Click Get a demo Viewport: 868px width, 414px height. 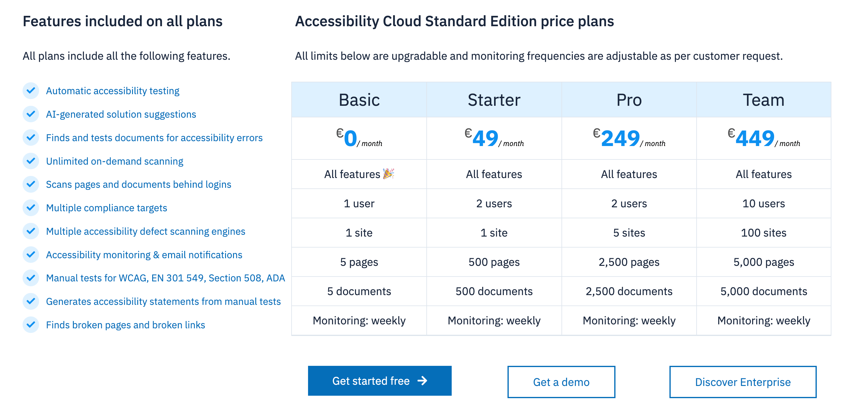pyautogui.click(x=561, y=382)
